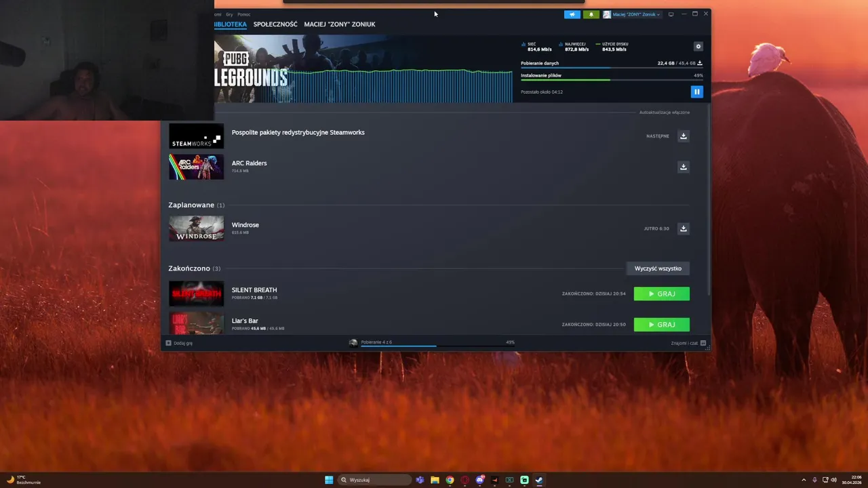Click the blue announcements megaphone icon

(572, 14)
